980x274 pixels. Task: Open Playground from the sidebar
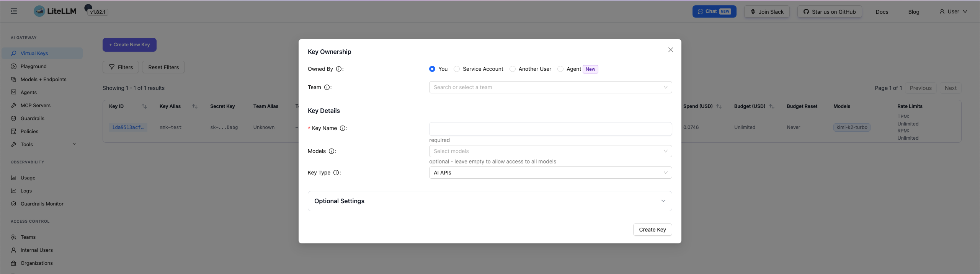33,66
